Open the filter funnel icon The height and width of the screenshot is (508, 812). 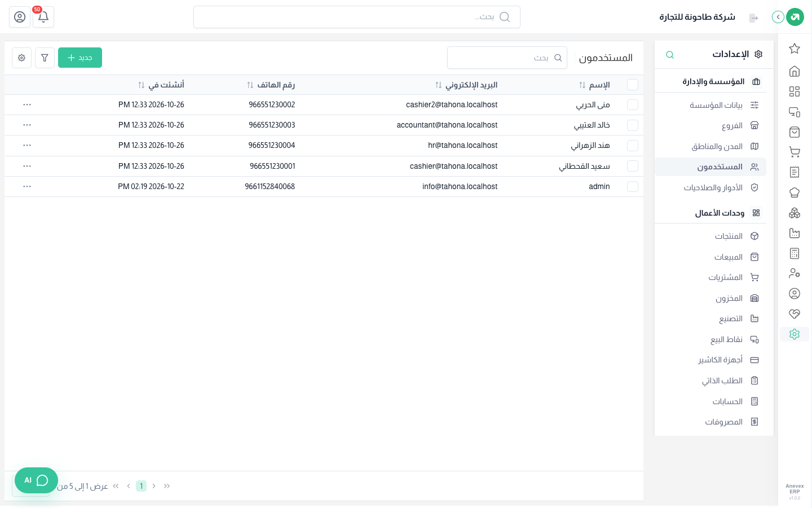click(x=45, y=58)
